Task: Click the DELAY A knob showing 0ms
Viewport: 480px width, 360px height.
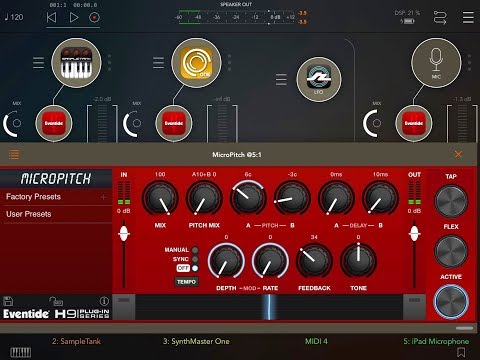Action: pos(336,198)
